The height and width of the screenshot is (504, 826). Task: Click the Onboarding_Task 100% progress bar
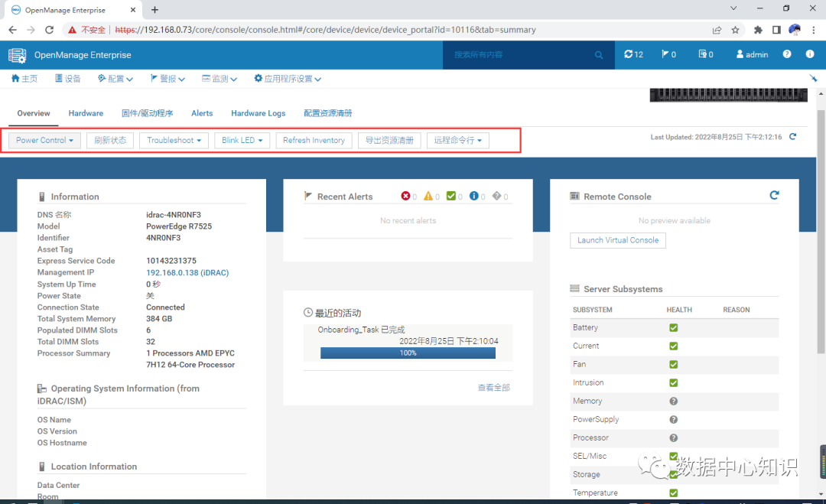click(408, 353)
